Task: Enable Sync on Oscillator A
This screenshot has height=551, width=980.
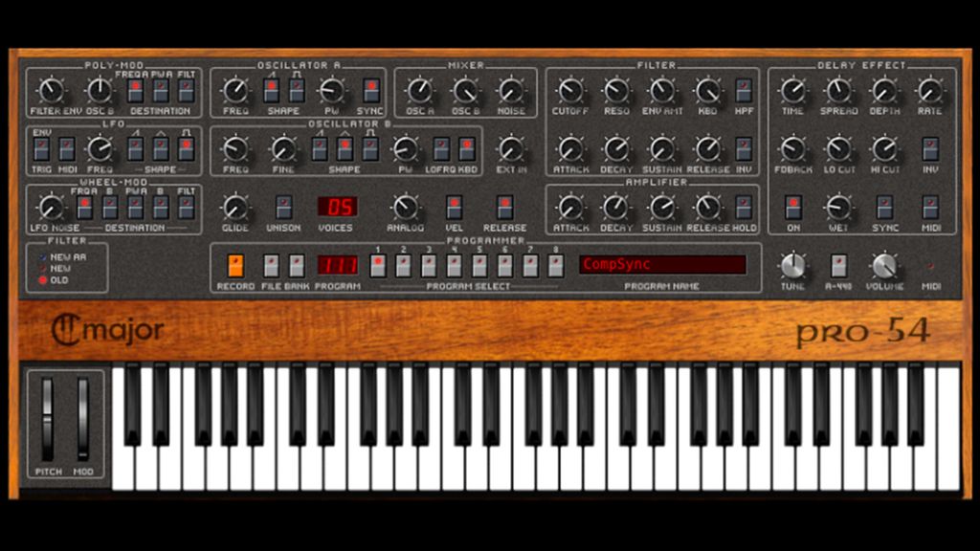Action: coord(369,88)
